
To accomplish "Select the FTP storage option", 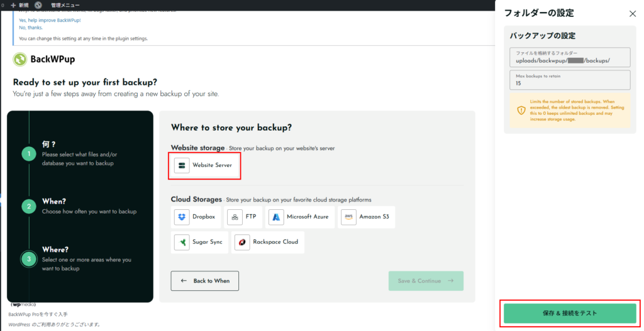I will [243, 217].
